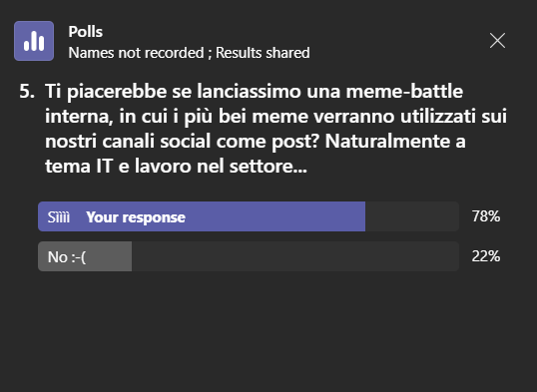
Task: Click the unfilled part of the No bar
Action: [x=295, y=256]
